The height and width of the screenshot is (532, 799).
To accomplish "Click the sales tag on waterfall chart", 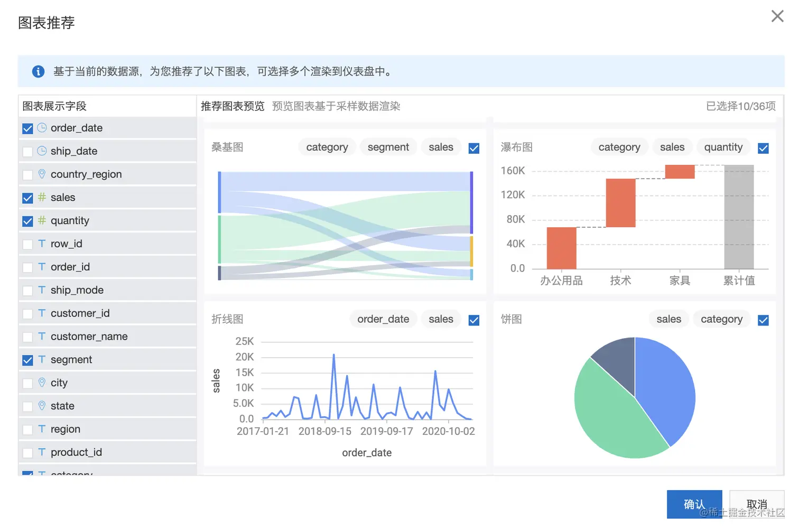I will pos(672,147).
